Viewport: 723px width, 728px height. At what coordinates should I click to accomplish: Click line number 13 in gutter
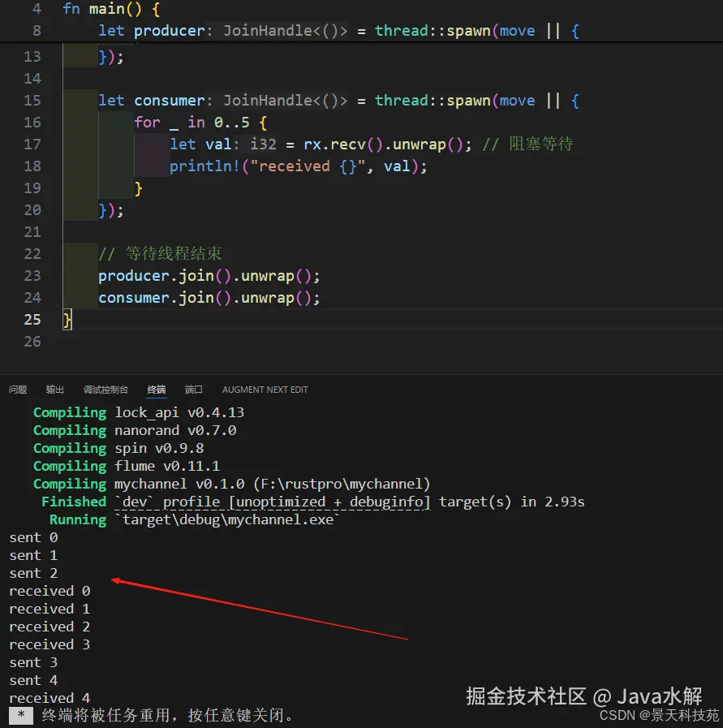pos(32,57)
